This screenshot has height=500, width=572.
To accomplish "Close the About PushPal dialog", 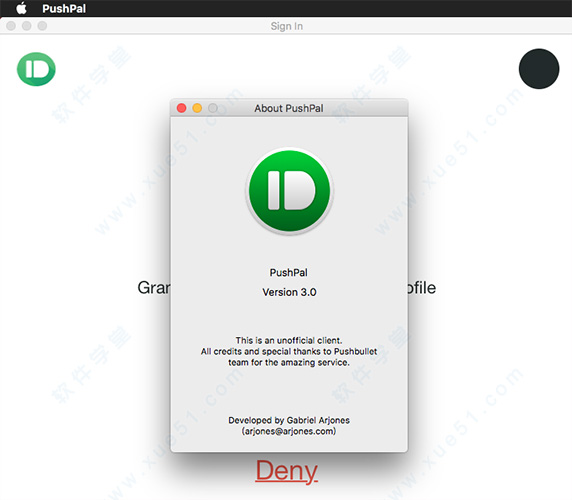I will [181, 108].
